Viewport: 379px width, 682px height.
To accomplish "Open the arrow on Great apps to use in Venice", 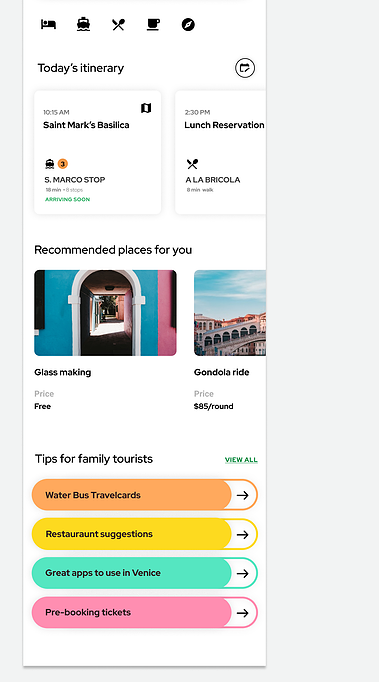I will point(243,573).
